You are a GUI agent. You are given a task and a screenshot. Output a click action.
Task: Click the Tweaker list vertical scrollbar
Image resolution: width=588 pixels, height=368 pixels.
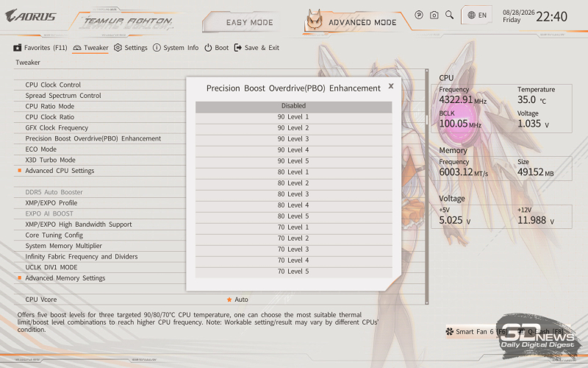[426, 187]
